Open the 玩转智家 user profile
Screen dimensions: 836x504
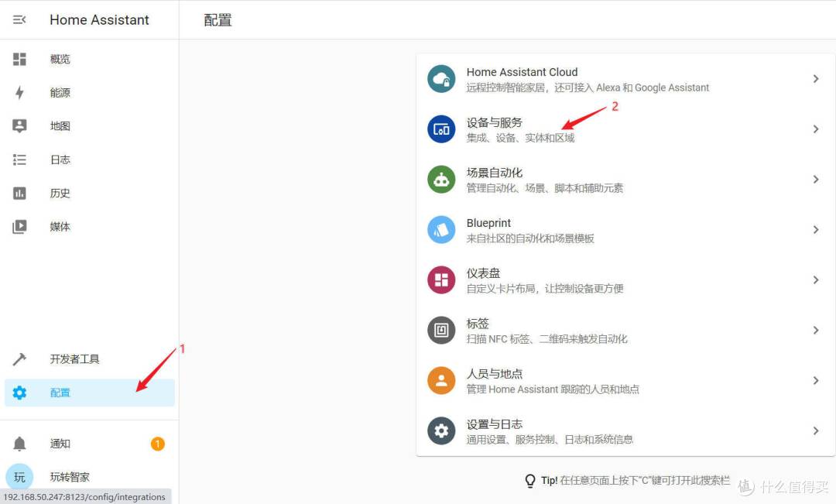(90, 478)
